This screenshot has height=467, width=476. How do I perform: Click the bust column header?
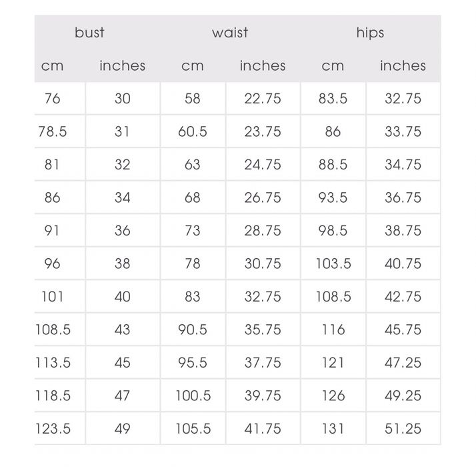[x=89, y=33]
